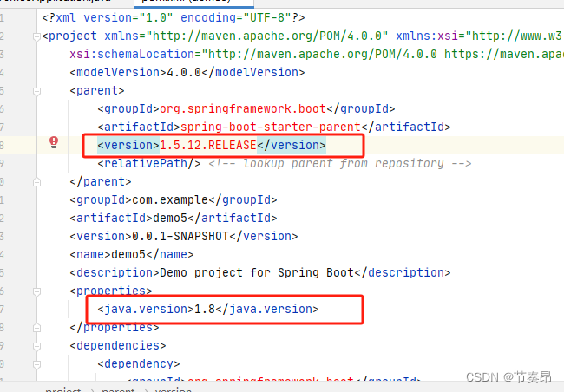Click Demo project for Spring Boot description

(257, 272)
